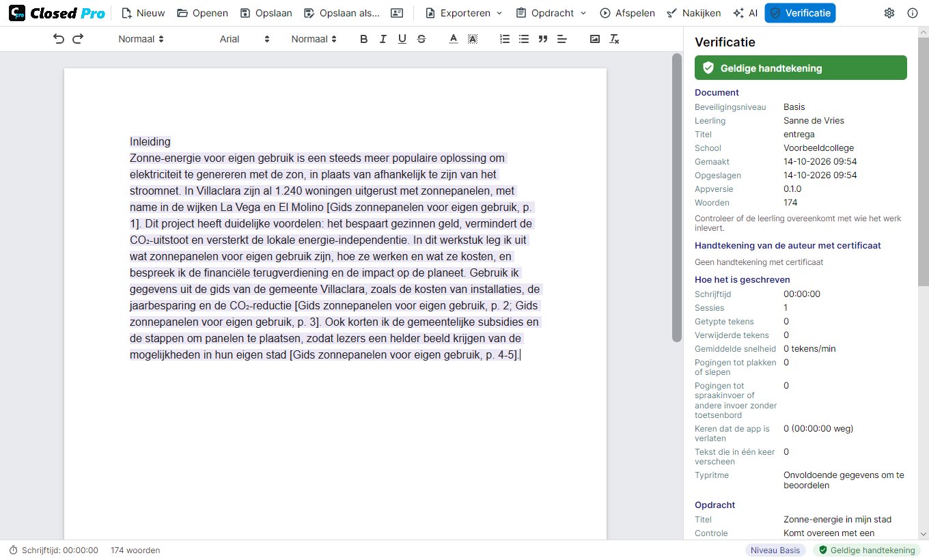929x560 pixels.
Task: Insert a bulleted list
Action: point(524,39)
